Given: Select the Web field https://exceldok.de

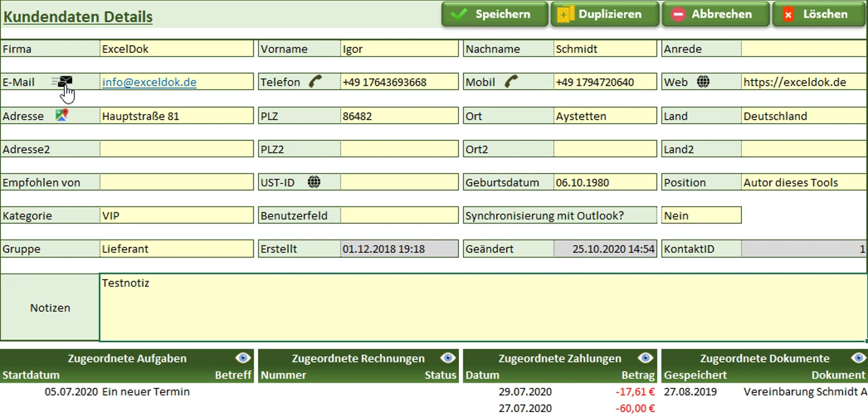Looking at the screenshot, I should point(805,82).
